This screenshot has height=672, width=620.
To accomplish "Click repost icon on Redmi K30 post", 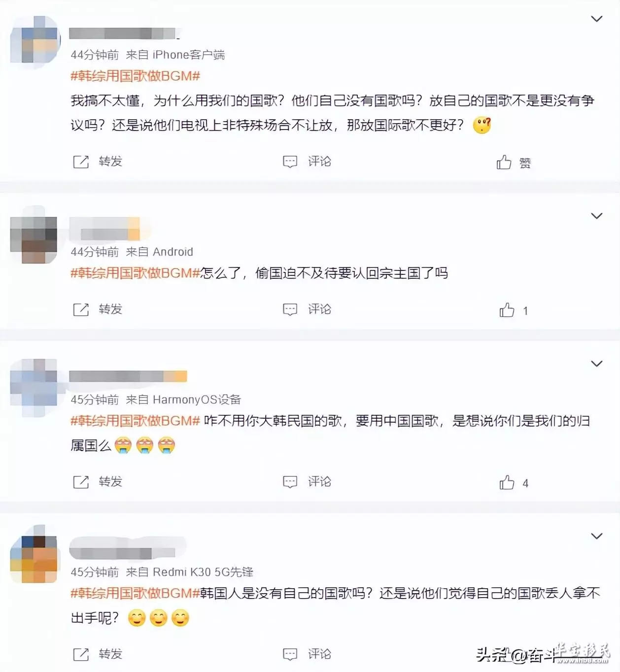I will pyautogui.click(x=81, y=654).
